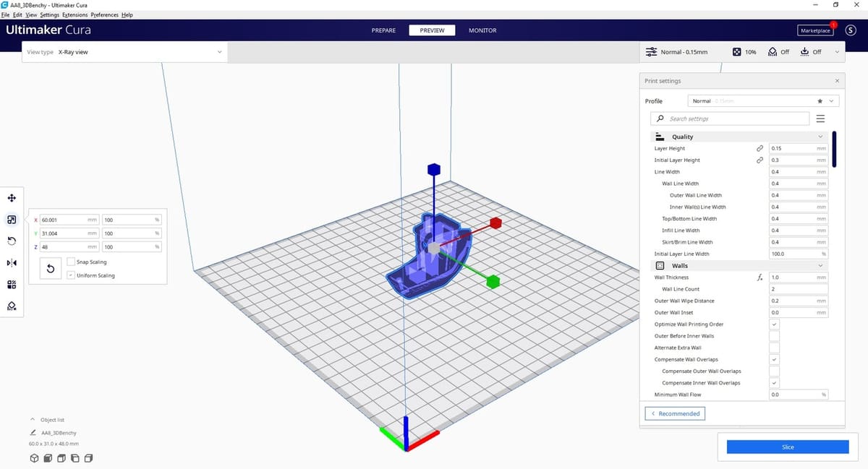Click the print profile sliders icon
The width and height of the screenshot is (868, 469).
click(x=651, y=52)
